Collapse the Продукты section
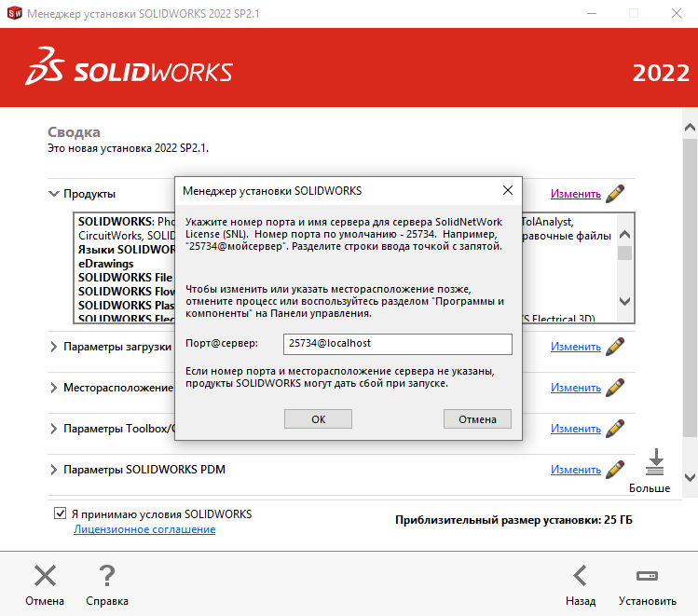 [x=54, y=194]
